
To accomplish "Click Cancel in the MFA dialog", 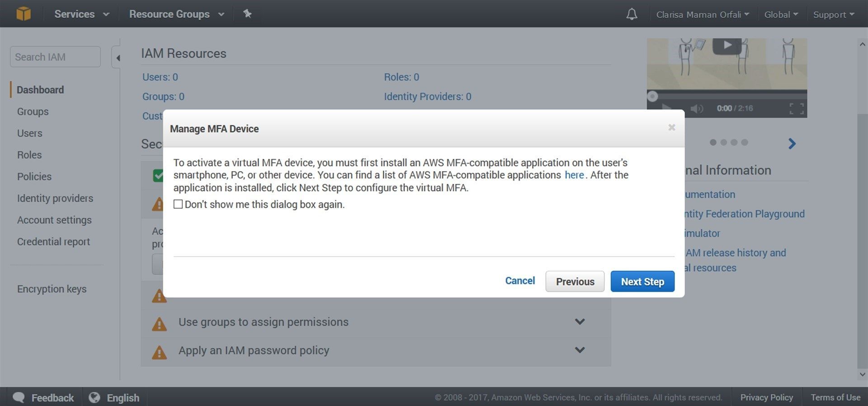I will coord(520,281).
